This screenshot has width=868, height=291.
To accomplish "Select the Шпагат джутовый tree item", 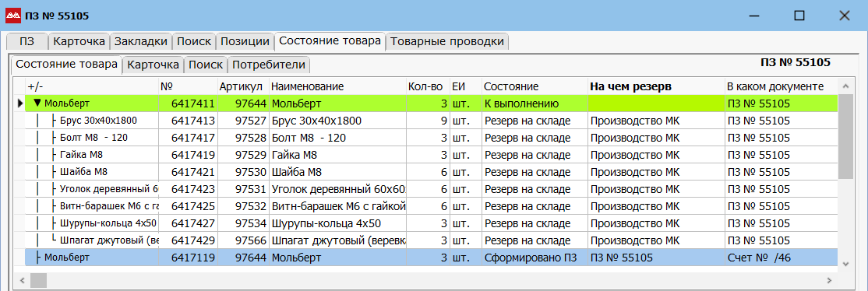I will [x=108, y=240].
